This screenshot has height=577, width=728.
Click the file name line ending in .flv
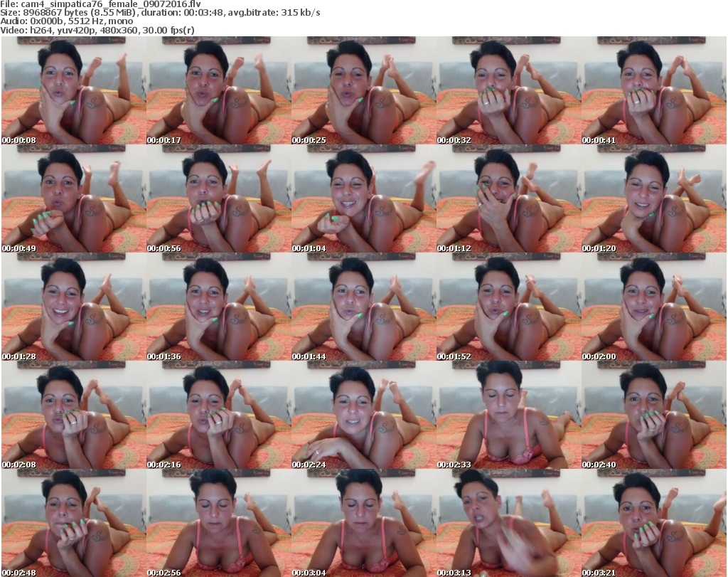click(100, 4)
